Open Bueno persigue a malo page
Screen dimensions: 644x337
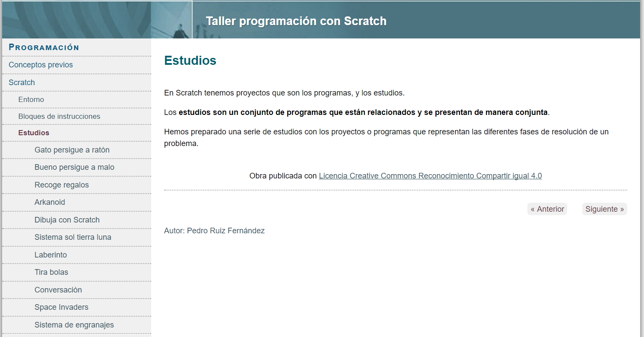coord(74,167)
